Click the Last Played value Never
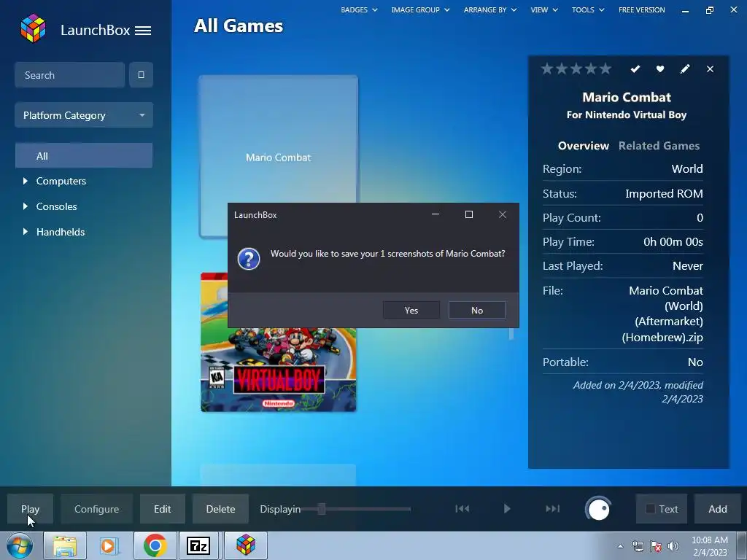 687,265
